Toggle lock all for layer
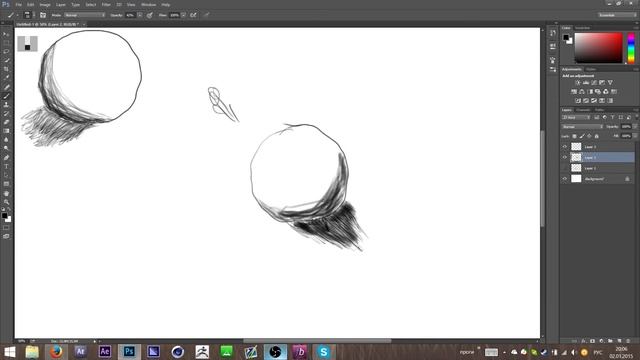 pyautogui.click(x=596, y=136)
